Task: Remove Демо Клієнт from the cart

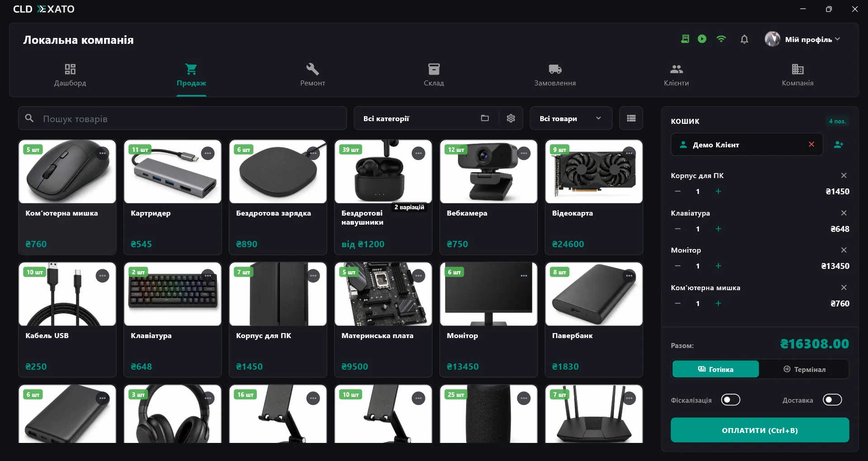Action: point(811,144)
